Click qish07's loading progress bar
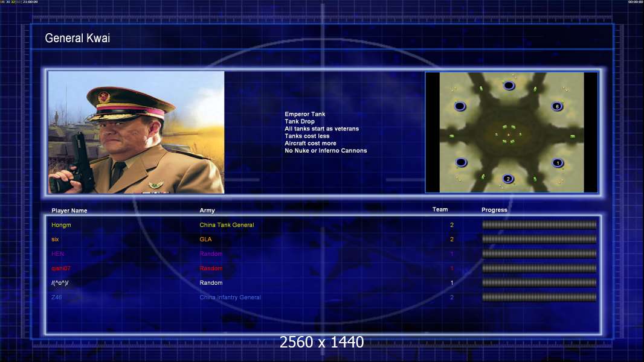 pyautogui.click(x=539, y=268)
